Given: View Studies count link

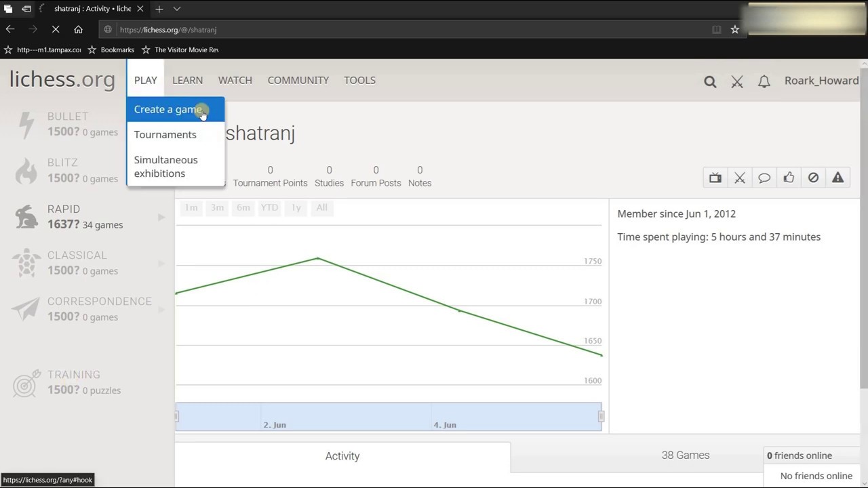Looking at the screenshot, I should (329, 176).
